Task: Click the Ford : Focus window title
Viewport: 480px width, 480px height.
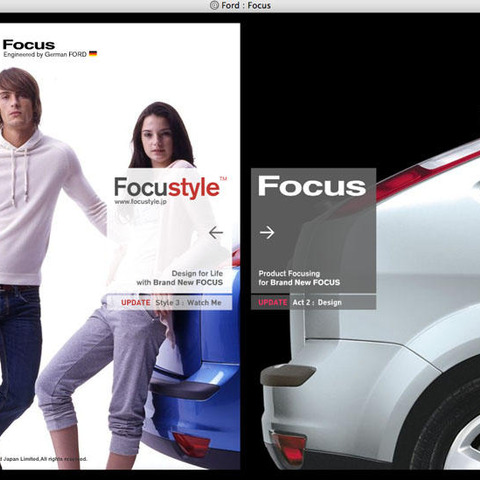Action: coord(246,6)
